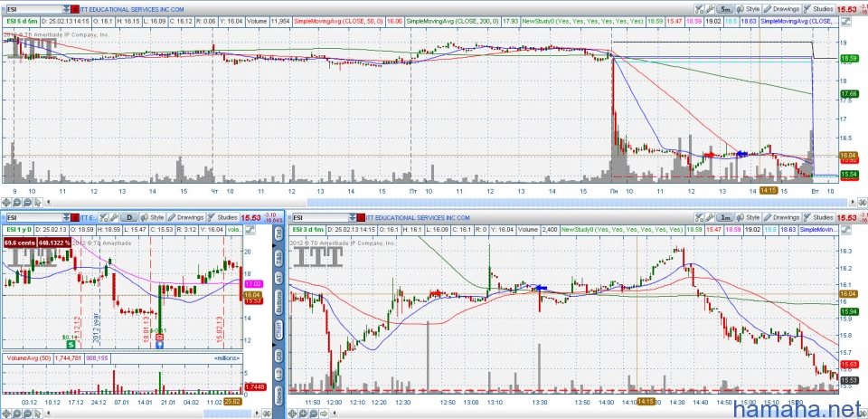Image resolution: width=868 pixels, height=419 pixels.
Task: Click 14:15 highlighted time label on top chart axis
Action: coord(769,190)
